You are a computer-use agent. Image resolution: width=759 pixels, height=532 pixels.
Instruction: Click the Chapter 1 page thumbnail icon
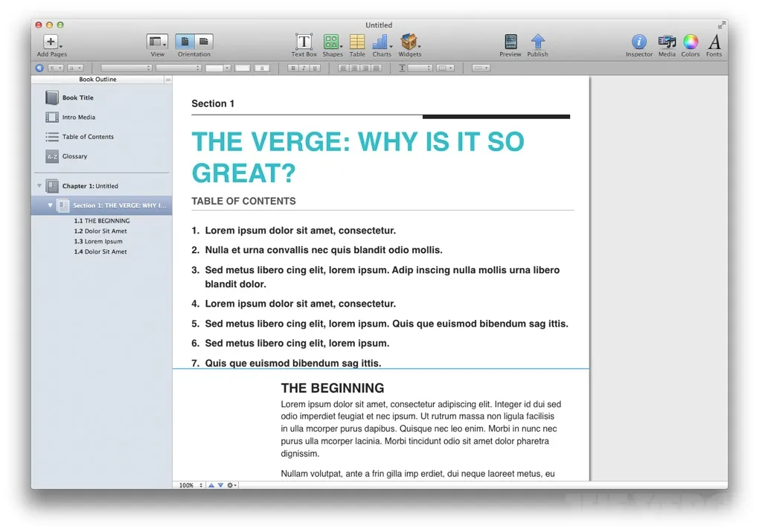[x=52, y=186]
